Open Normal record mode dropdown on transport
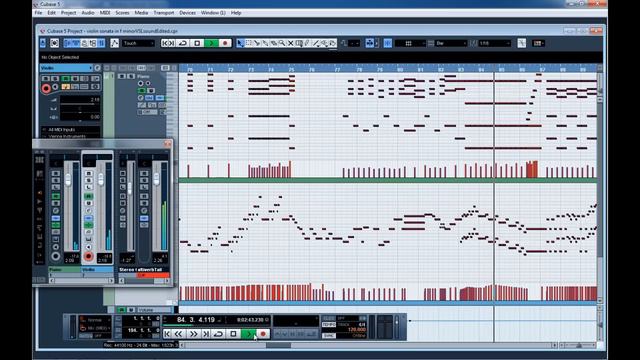Viewport: 640px width, 360px height. click(x=96, y=320)
